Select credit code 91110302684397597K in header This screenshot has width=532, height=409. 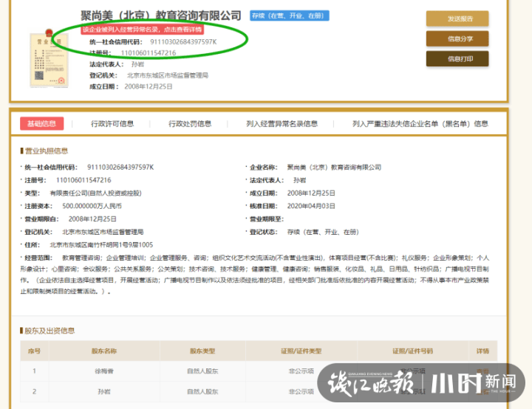click(x=183, y=42)
